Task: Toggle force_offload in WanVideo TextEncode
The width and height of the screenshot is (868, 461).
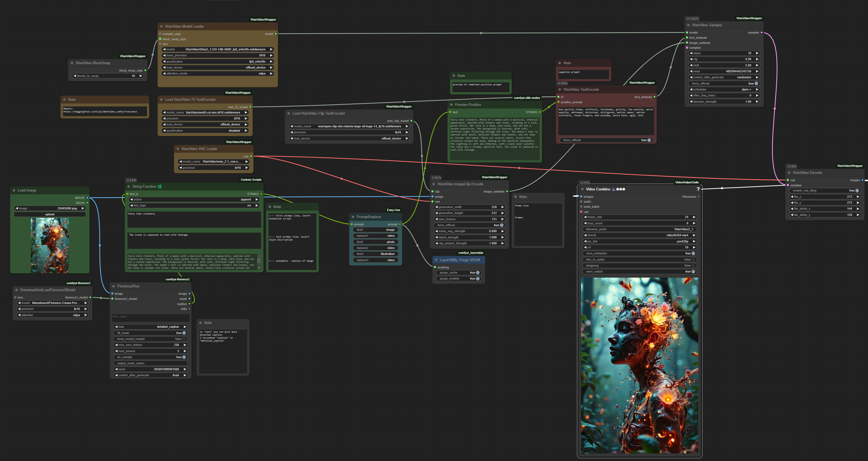Action: tap(649, 140)
